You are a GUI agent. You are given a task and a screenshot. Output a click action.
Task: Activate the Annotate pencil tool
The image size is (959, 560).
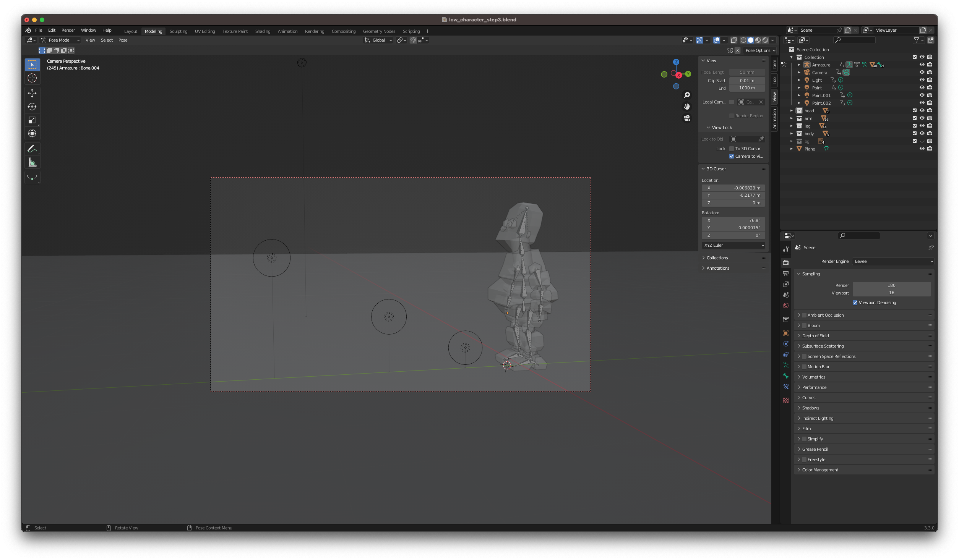click(32, 149)
